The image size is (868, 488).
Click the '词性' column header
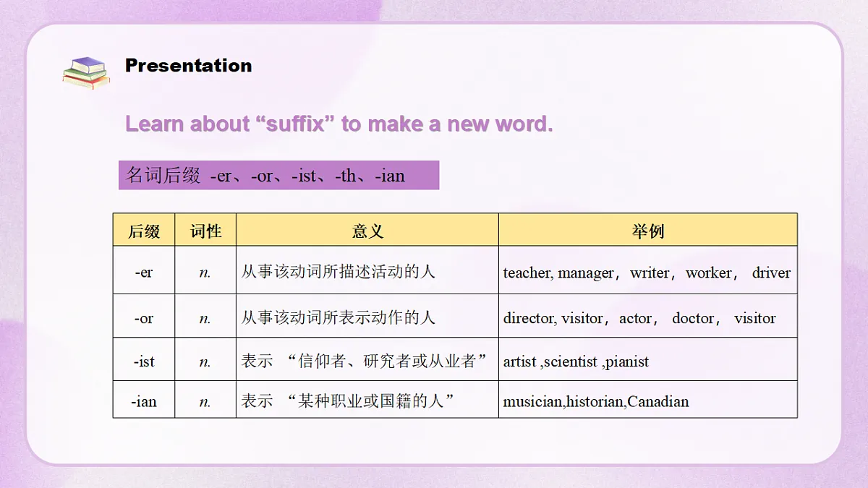pos(205,231)
